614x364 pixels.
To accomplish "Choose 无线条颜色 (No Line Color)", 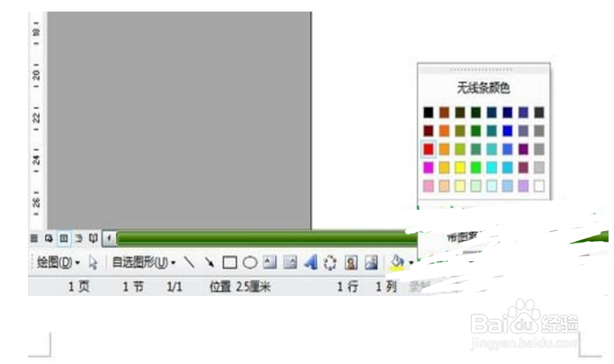I will [484, 88].
